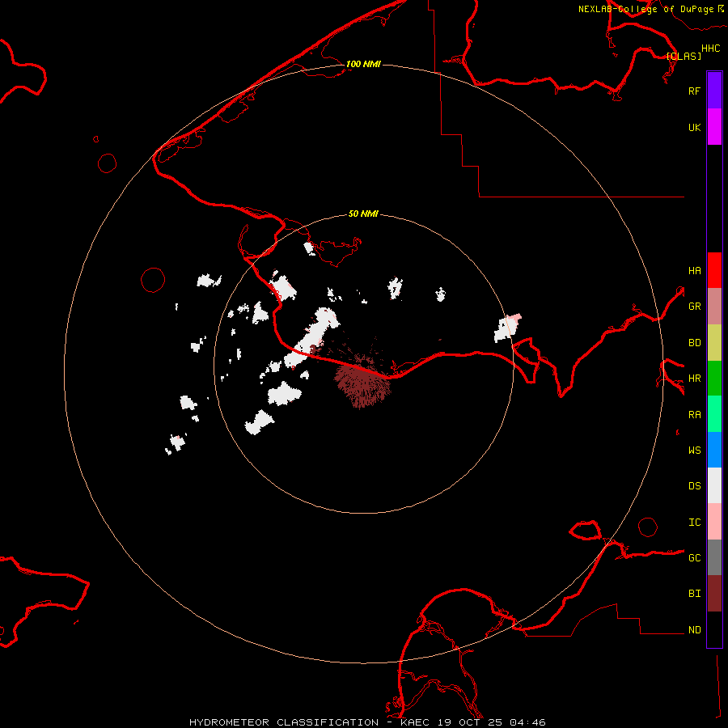Pick the white DS legend swatch
This screenshot has width=728, height=728.
(x=714, y=485)
